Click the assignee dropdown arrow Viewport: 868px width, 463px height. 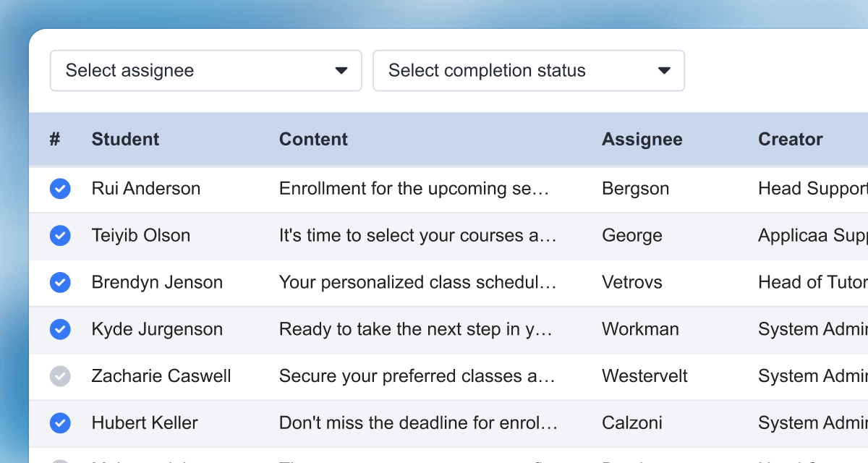pyautogui.click(x=341, y=71)
